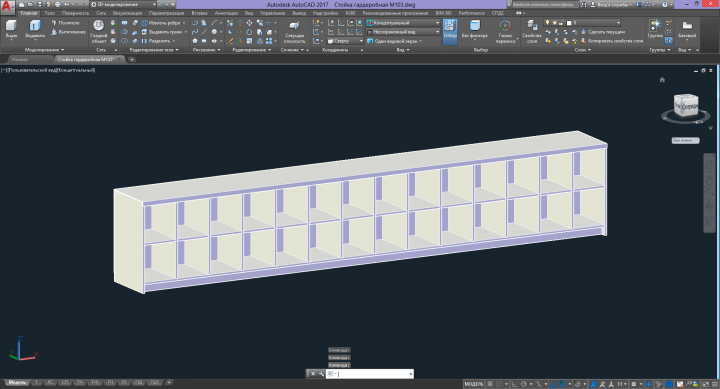Open the Help question mark icon

pyautogui.click(x=664, y=5)
